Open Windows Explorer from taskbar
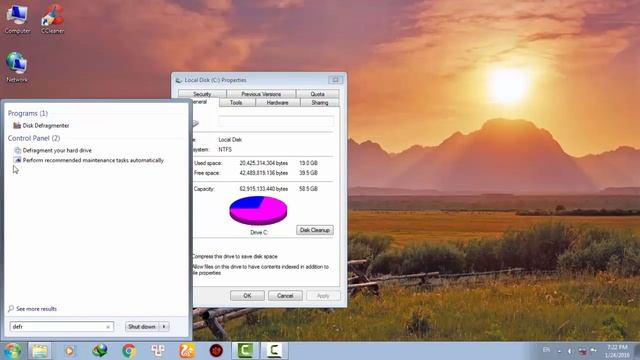The width and height of the screenshot is (640, 360). coord(40,351)
